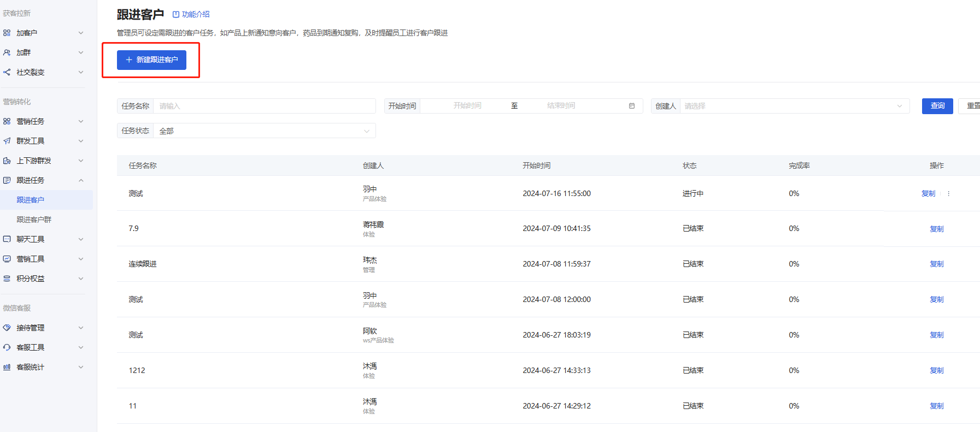Click 复制 for the 1212 task
Screen dimensions: 980x432
click(x=937, y=370)
